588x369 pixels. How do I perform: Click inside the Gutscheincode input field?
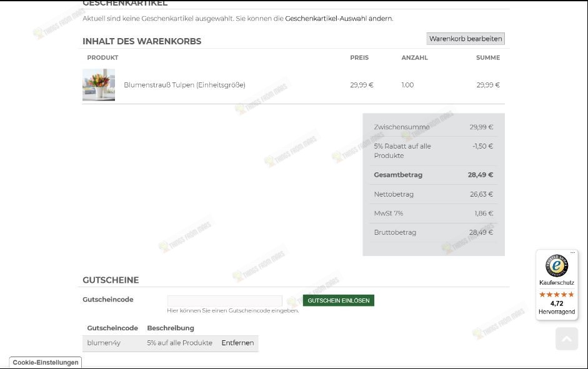224,301
